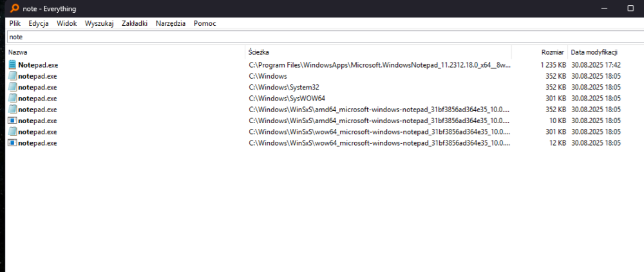The height and width of the screenshot is (272, 644).
Task: Click the 1 235 KB size value
Action: pyautogui.click(x=553, y=65)
